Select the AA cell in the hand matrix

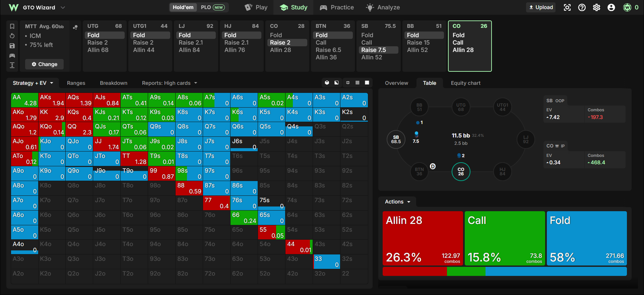pyautogui.click(x=24, y=100)
